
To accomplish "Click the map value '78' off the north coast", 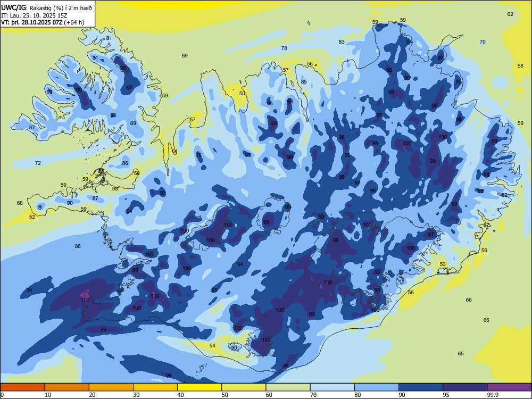I will (284, 48).
